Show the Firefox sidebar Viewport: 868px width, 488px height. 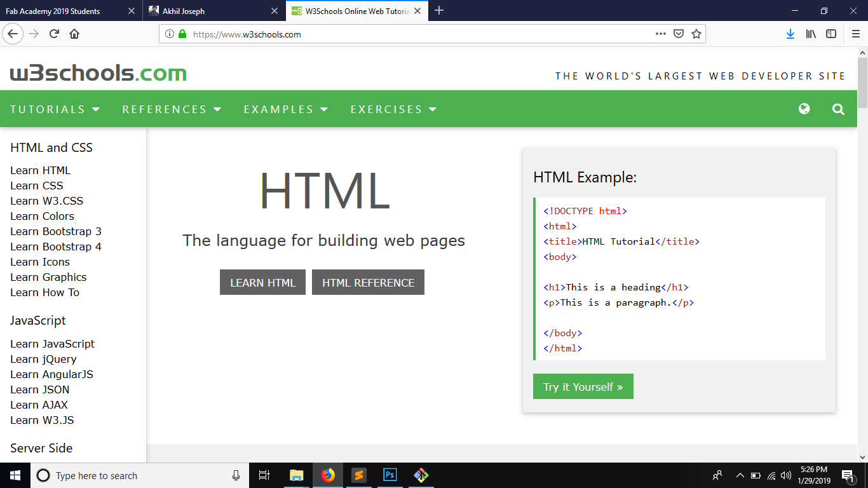coord(831,34)
